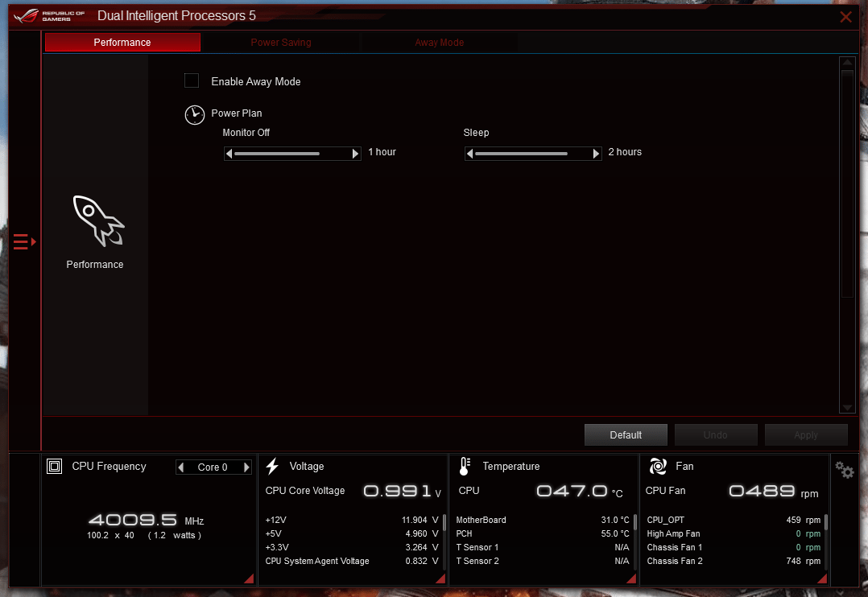Click the +5V voltage row
This screenshot has height=597, width=868.
click(x=352, y=534)
